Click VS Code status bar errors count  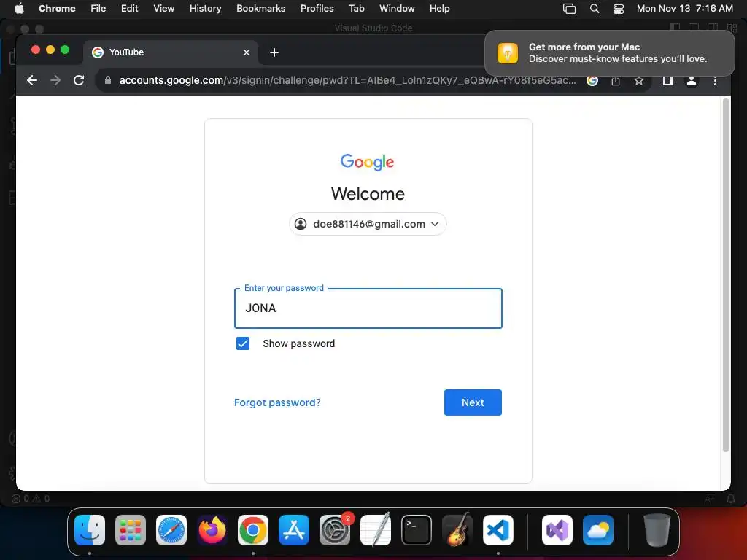(31, 499)
